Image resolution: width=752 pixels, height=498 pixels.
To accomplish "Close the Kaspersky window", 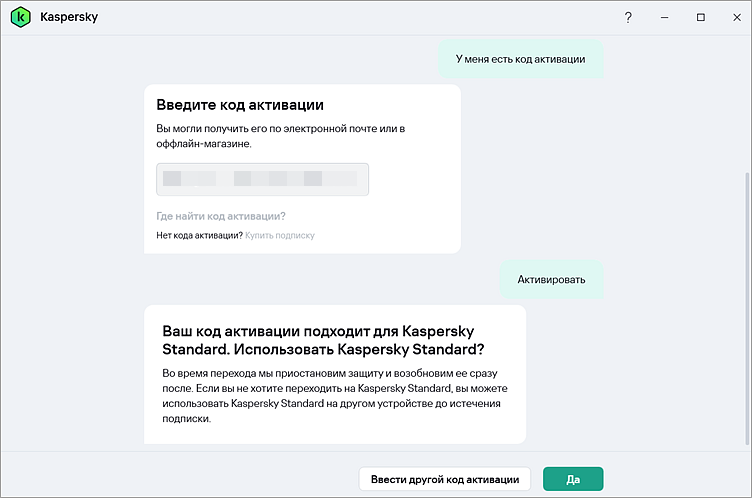I will pyautogui.click(x=737, y=18).
